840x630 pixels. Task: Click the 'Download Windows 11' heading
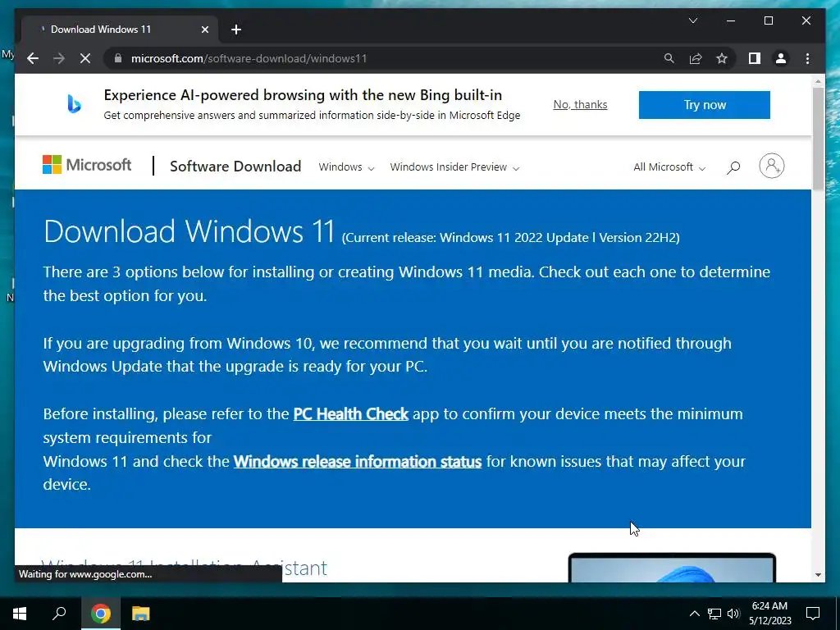coord(189,231)
